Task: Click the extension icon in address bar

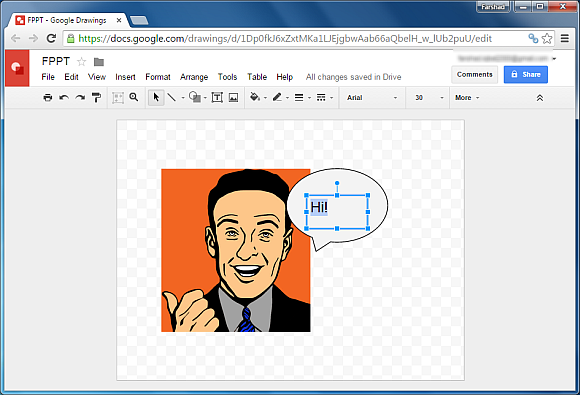Action: click(x=533, y=38)
